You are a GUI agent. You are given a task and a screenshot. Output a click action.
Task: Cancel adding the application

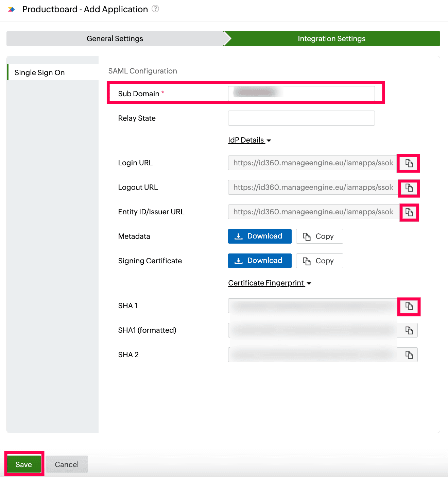pos(67,464)
